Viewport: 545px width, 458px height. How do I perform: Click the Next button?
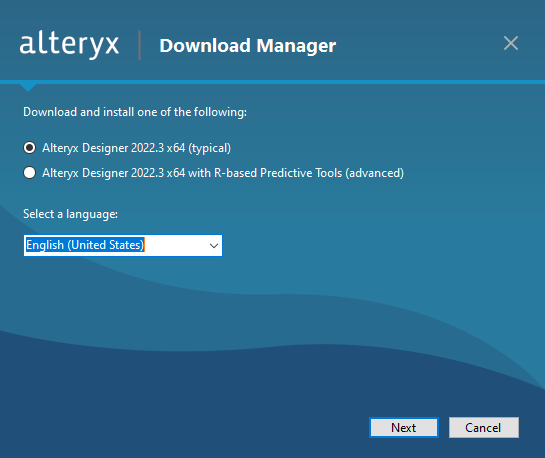pos(404,427)
